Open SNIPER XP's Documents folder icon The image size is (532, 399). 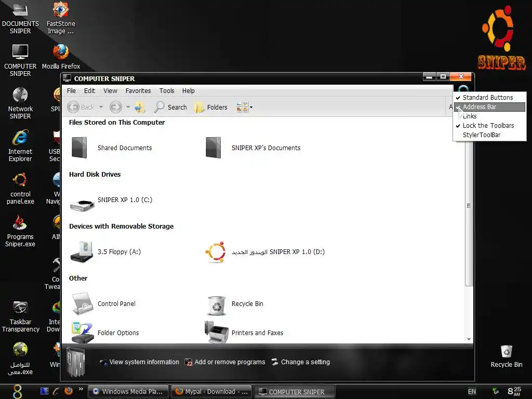214,148
